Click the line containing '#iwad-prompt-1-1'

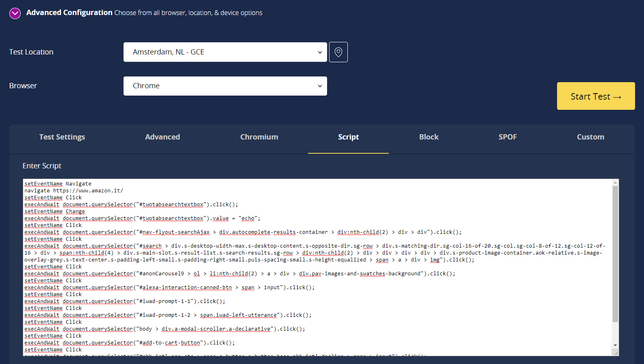125,301
